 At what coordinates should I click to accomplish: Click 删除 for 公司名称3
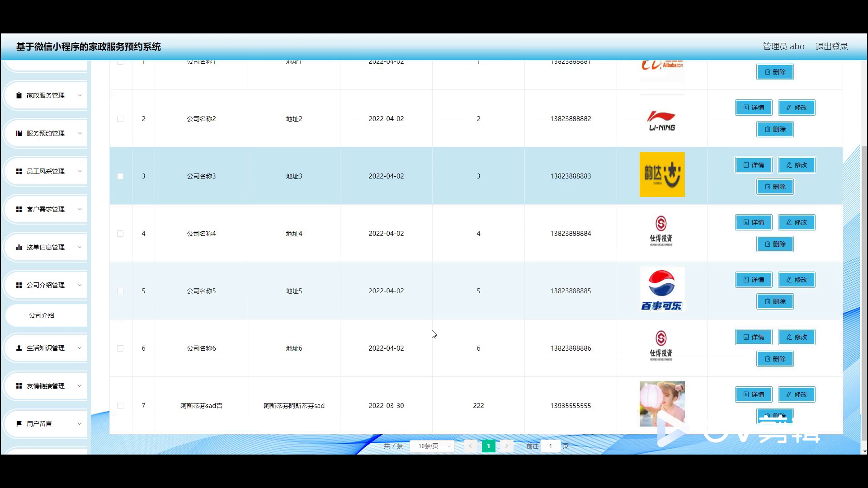coord(775,187)
